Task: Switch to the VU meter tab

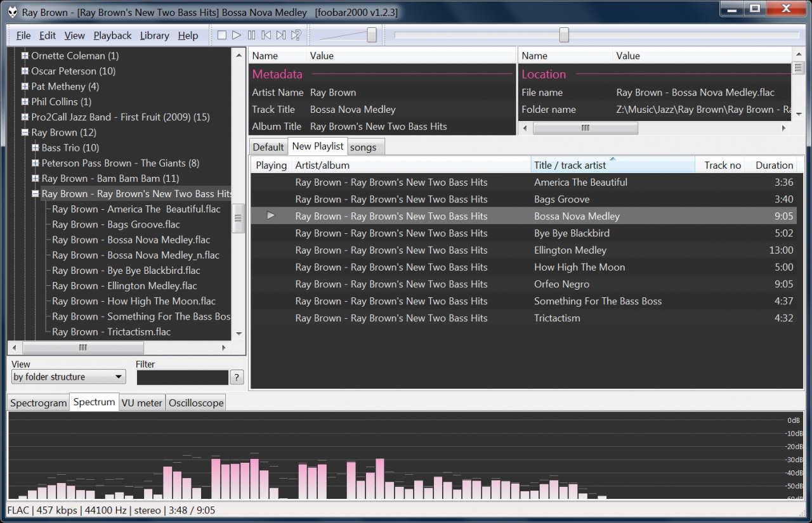Action: pyautogui.click(x=141, y=403)
